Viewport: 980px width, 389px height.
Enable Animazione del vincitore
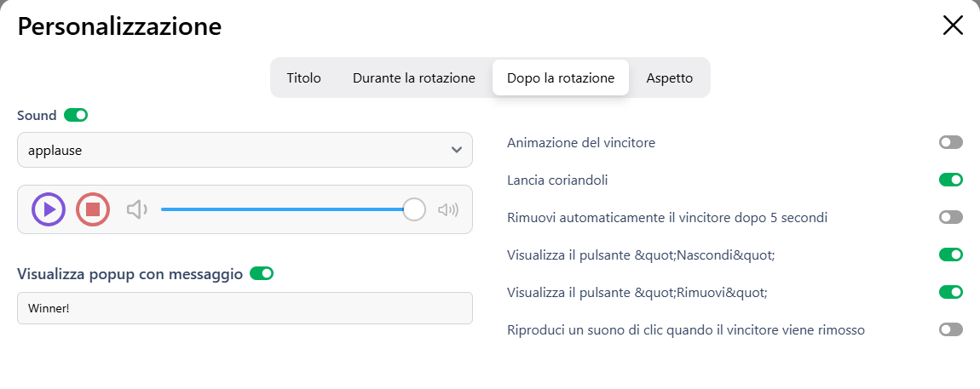point(950,142)
